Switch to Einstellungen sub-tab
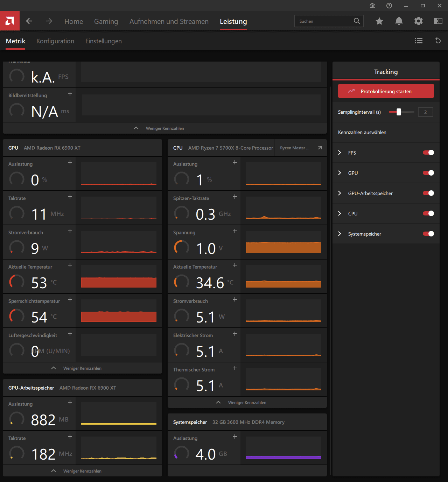 (104, 41)
